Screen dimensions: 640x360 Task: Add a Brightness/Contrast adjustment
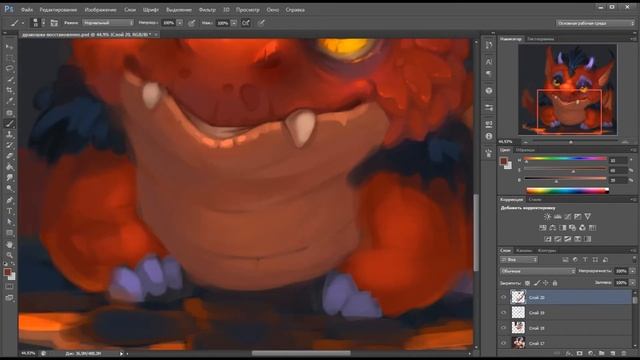coord(547,217)
